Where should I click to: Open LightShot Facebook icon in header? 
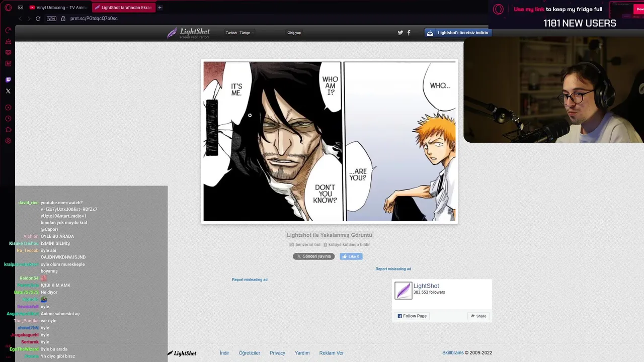pyautogui.click(x=409, y=33)
